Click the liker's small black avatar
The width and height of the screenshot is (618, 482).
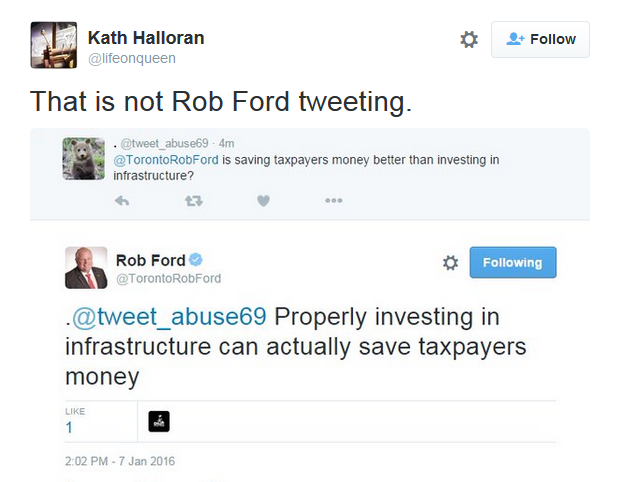click(x=159, y=422)
